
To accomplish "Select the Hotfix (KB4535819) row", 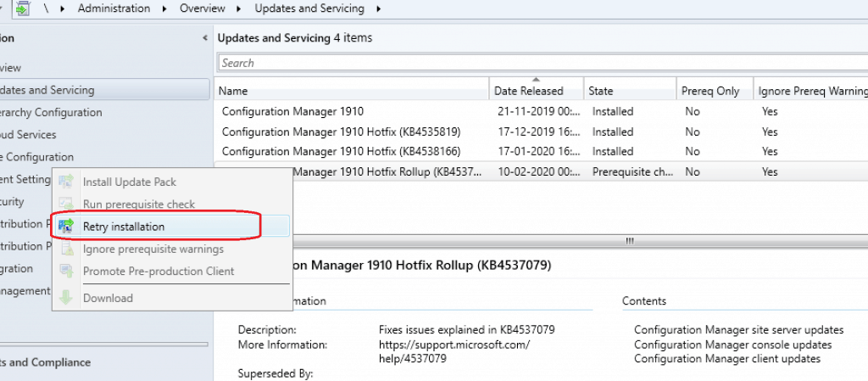I will point(541,132).
